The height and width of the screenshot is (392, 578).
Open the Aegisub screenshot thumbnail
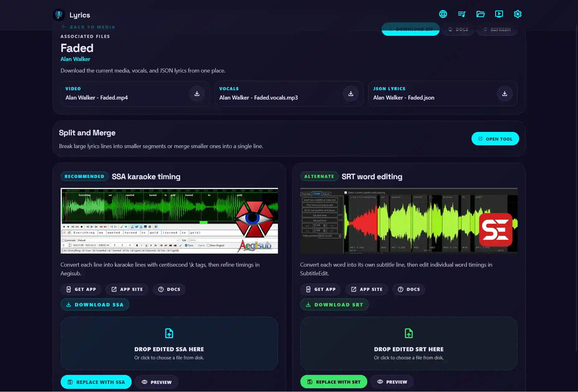pos(169,221)
